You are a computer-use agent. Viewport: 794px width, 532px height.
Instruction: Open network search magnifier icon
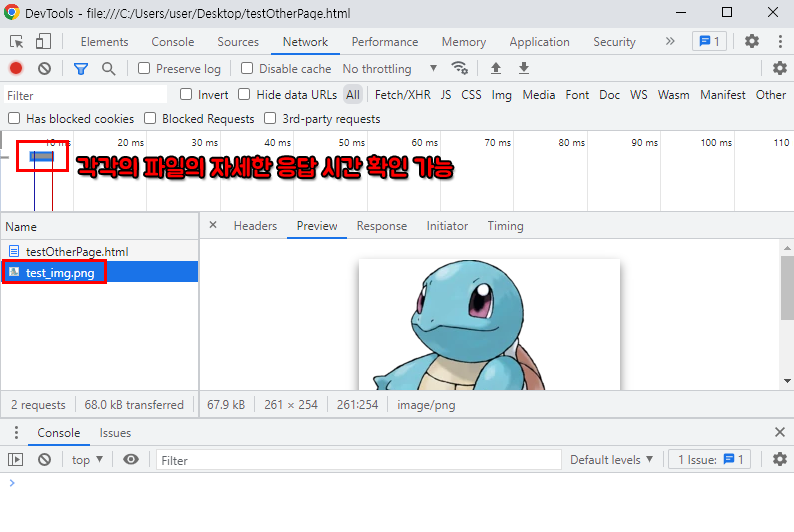pos(108,68)
